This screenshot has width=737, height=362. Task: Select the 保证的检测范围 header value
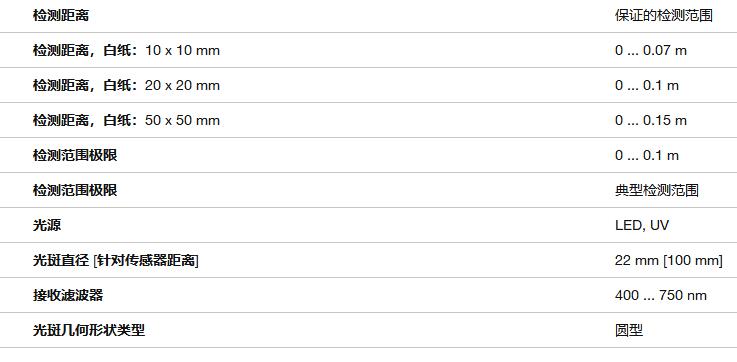(x=664, y=16)
